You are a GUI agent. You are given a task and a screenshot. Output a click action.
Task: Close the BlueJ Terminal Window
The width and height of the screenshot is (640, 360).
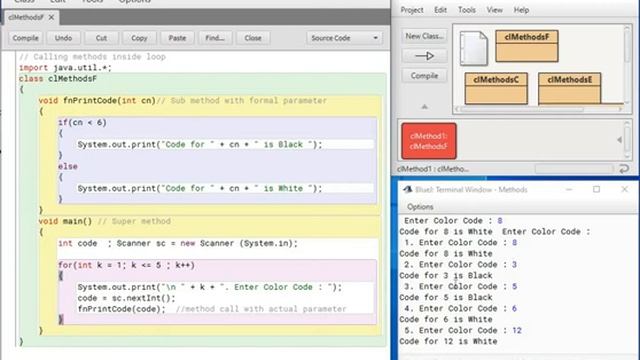pos(624,189)
